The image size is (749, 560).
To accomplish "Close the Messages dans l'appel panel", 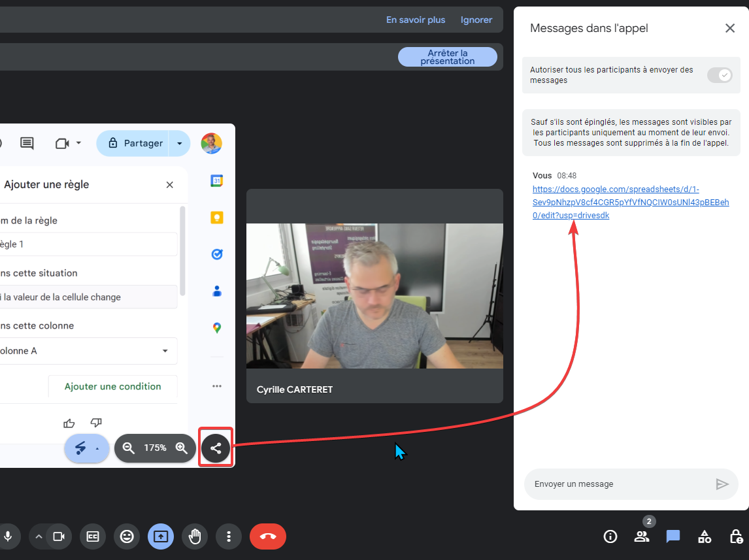I will (730, 28).
